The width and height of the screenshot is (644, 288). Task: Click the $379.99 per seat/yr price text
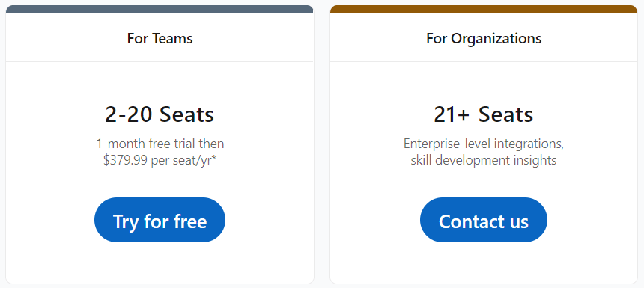pyautogui.click(x=157, y=160)
